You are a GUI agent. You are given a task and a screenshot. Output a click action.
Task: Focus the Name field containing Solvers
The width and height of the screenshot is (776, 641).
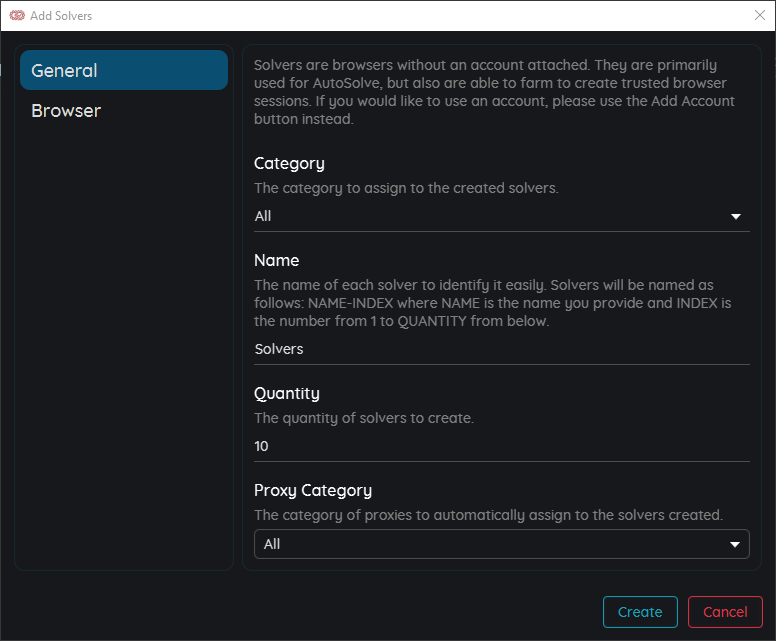coord(502,349)
